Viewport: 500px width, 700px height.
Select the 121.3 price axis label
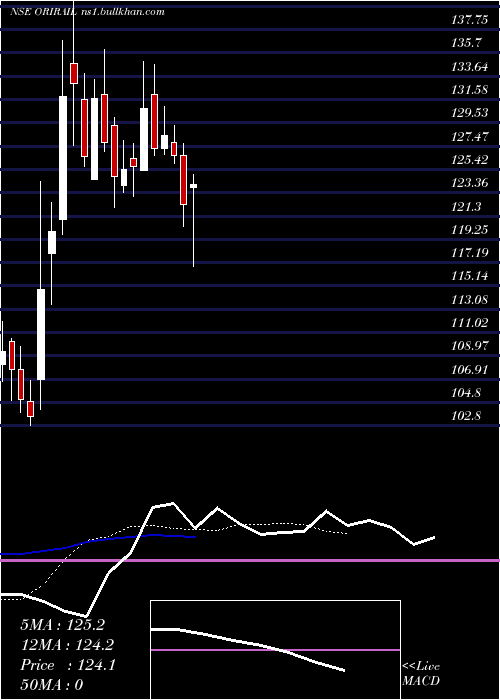tap(467, 206)
